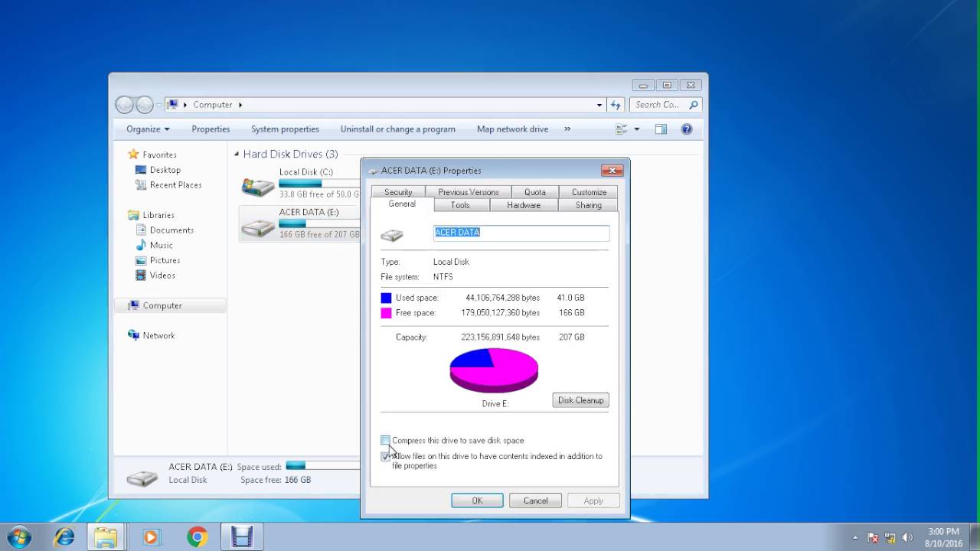Open the Windows Start button

click(18, 537)
